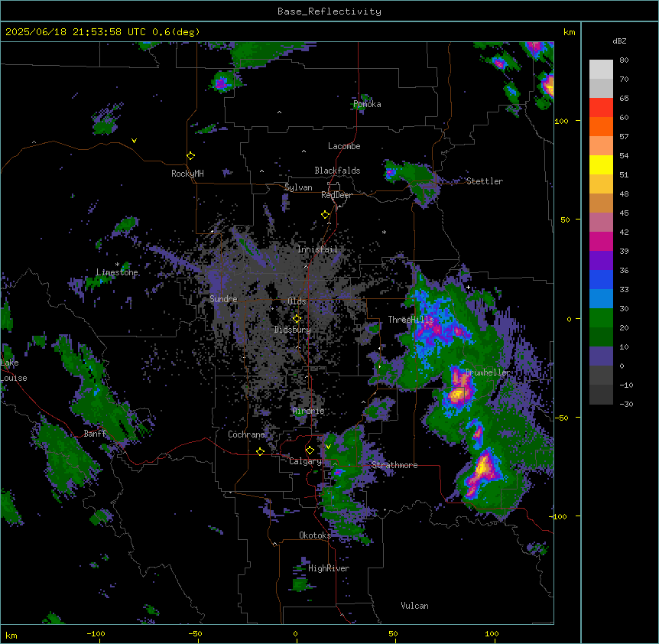Click the white asterisk marker east of Innisfail
Image resolution: width=659 pixels, height=644 pixels.
coord(384,232)
